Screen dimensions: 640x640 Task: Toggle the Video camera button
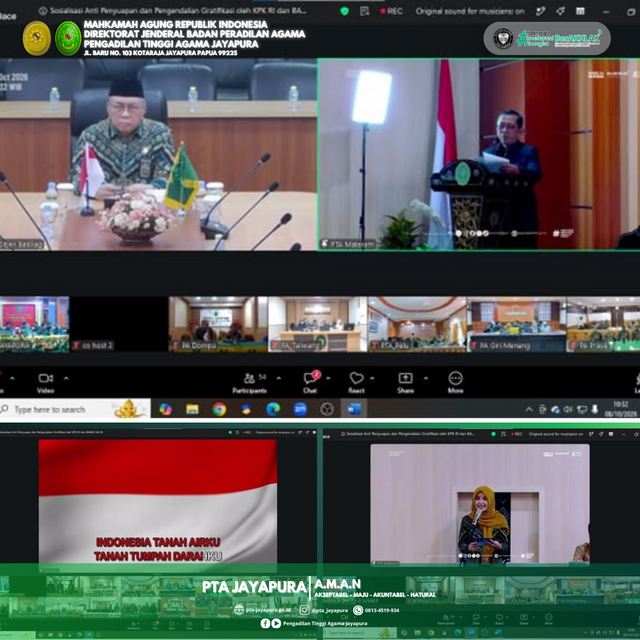(46, 383)
